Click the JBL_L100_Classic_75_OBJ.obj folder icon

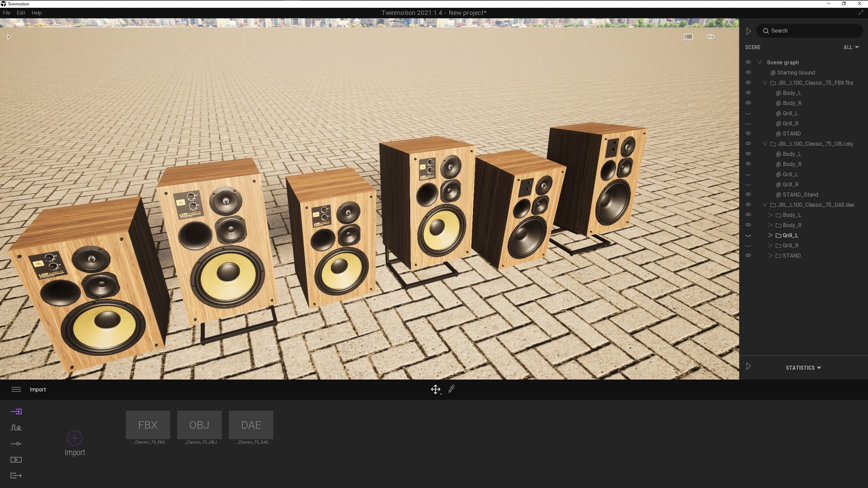[773, 144]
